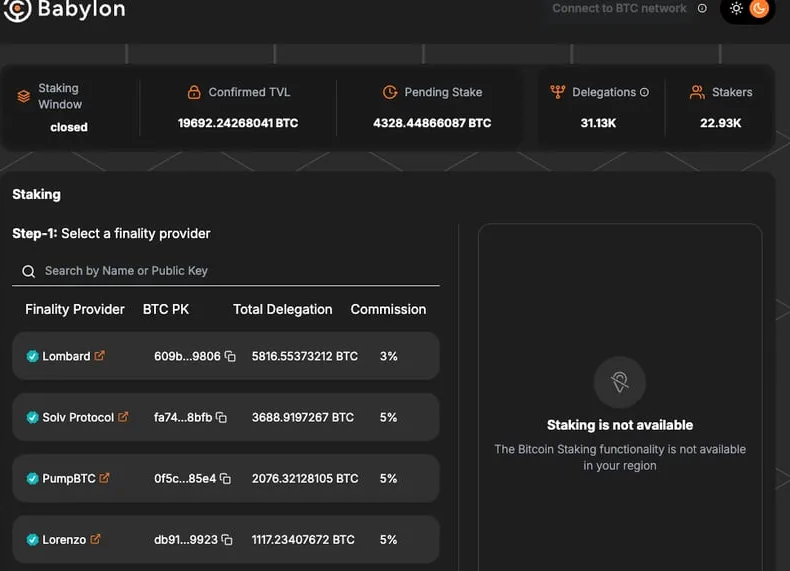Click the Pending Stake clock icon

coord(390,92)
